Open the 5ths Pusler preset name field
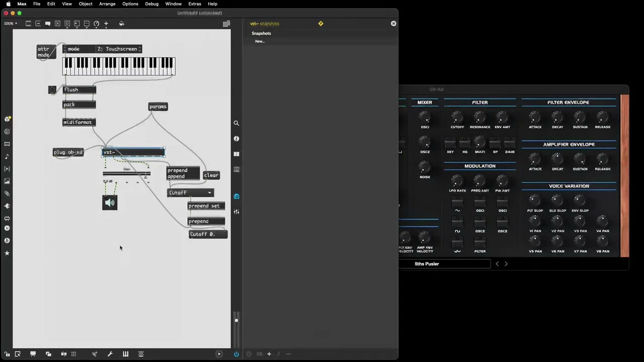This screenshot has width=644, height=362. tap(445, 264)
